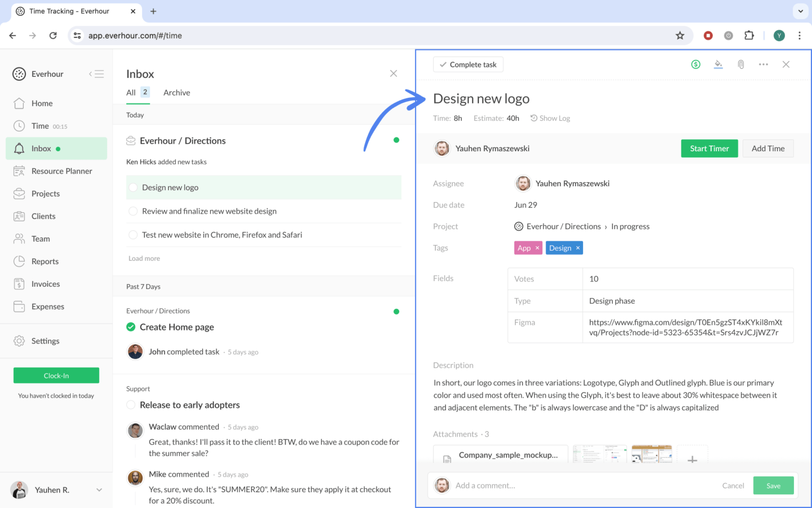The width and height of the screenshot is (812, 508).
Task: Open the ellipsis more-options menu
Action: (x=763, y=64)
